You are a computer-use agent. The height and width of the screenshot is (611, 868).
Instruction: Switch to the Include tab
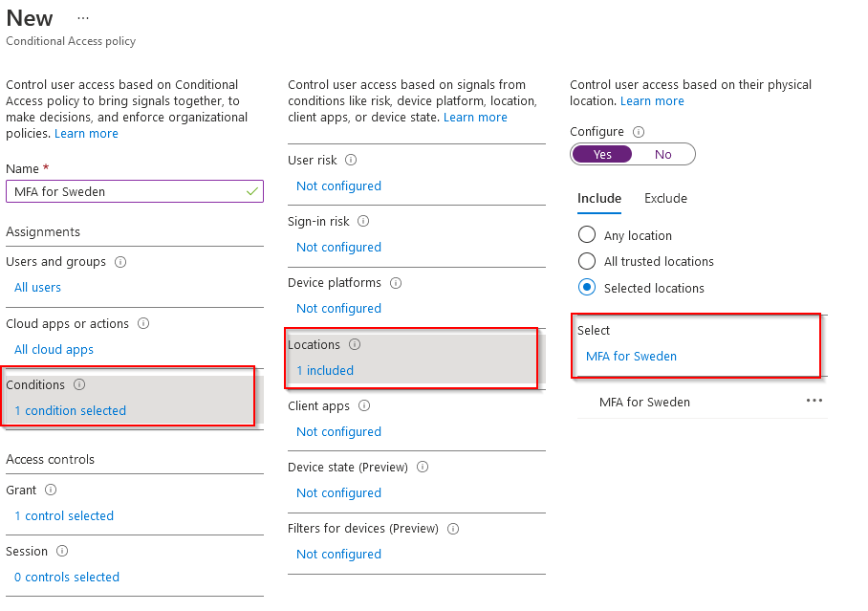click(599, 199)
